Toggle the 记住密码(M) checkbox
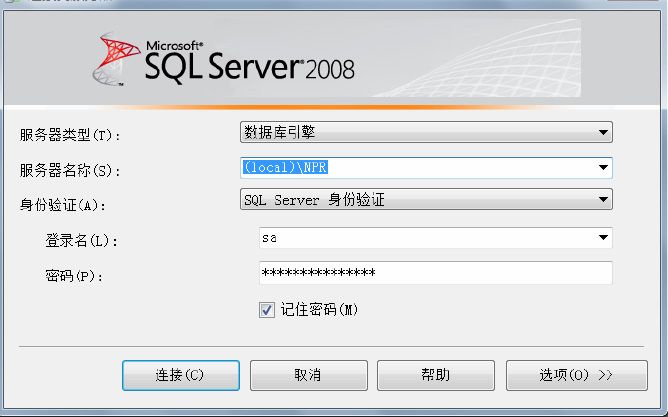Image resolution: width=668 pixels, height=417 pixels. tap(267, 310)
